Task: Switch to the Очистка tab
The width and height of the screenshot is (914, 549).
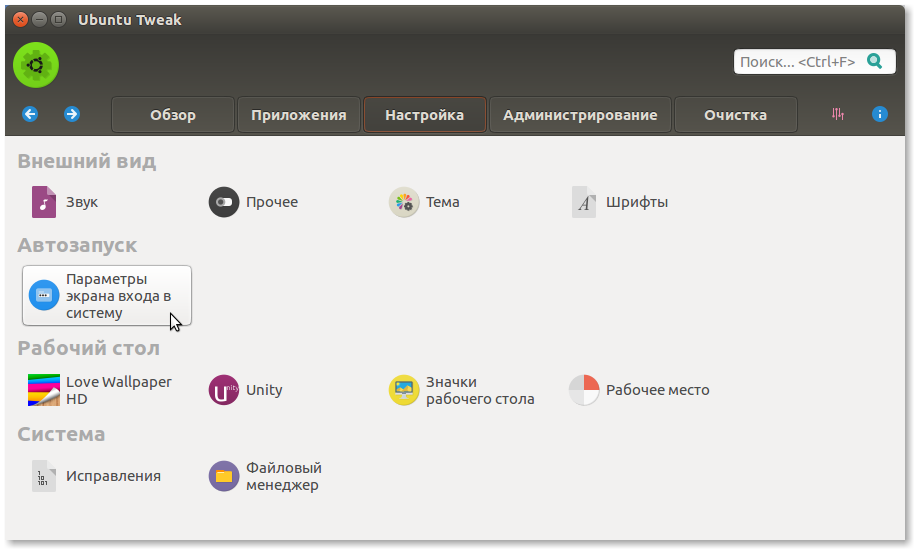Action: pos(735,115)
